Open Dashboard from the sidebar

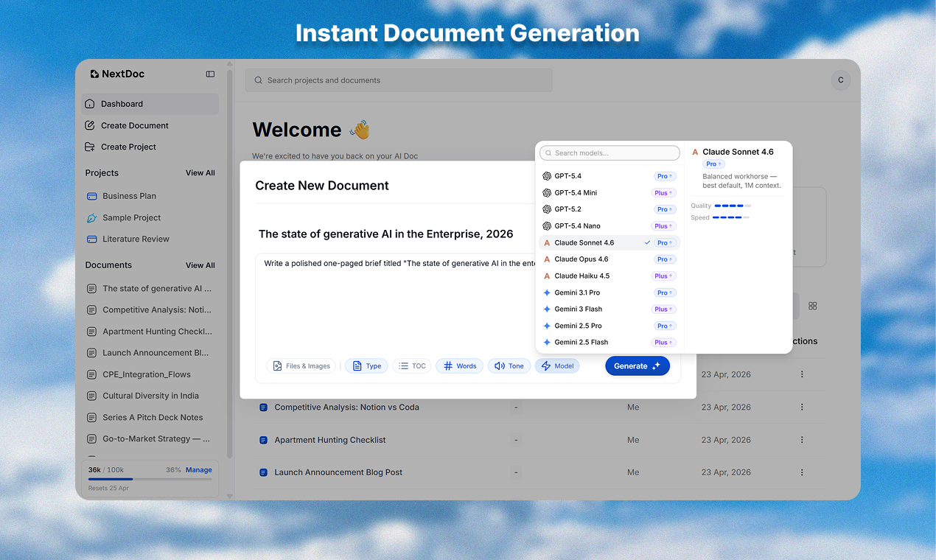coord(122,104)
